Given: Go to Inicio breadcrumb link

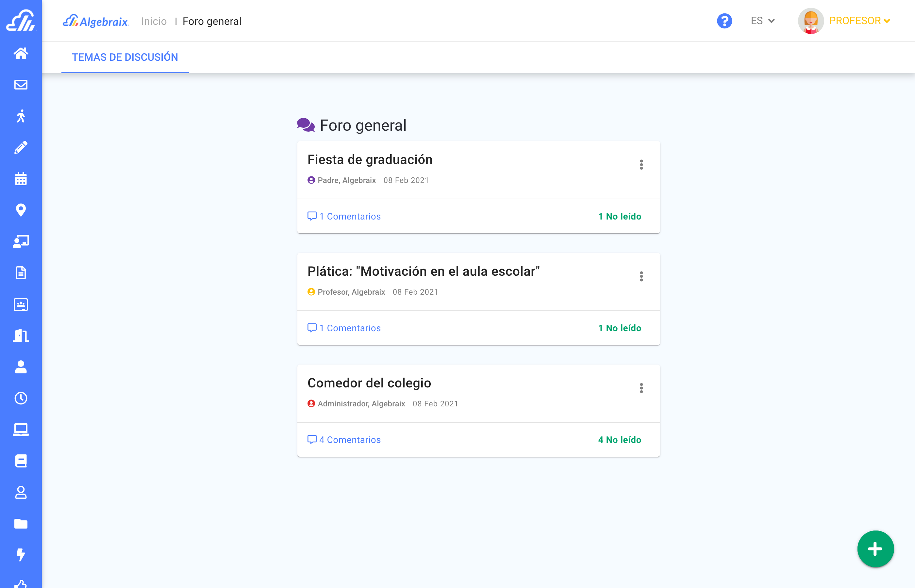Looking at the screenshot, I should click(x=154, y=21).
